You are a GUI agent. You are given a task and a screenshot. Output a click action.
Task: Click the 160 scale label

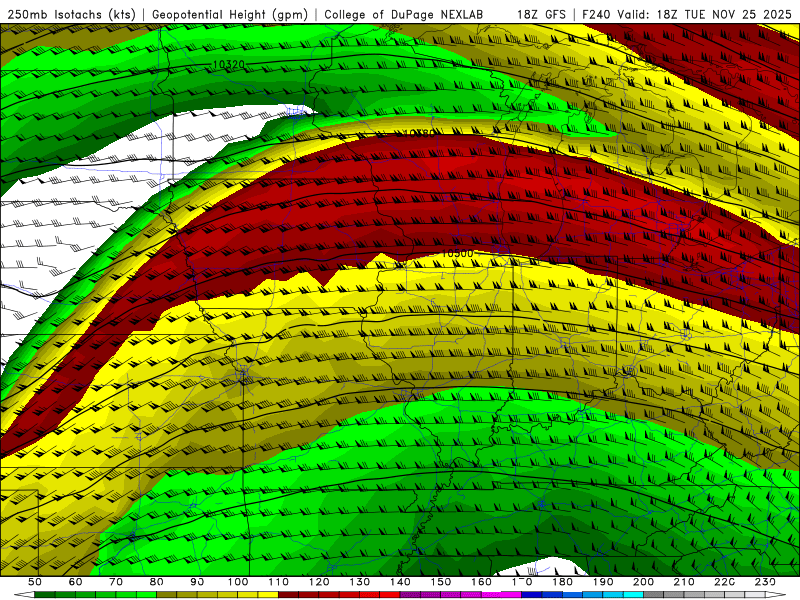[x=482, y=582]
